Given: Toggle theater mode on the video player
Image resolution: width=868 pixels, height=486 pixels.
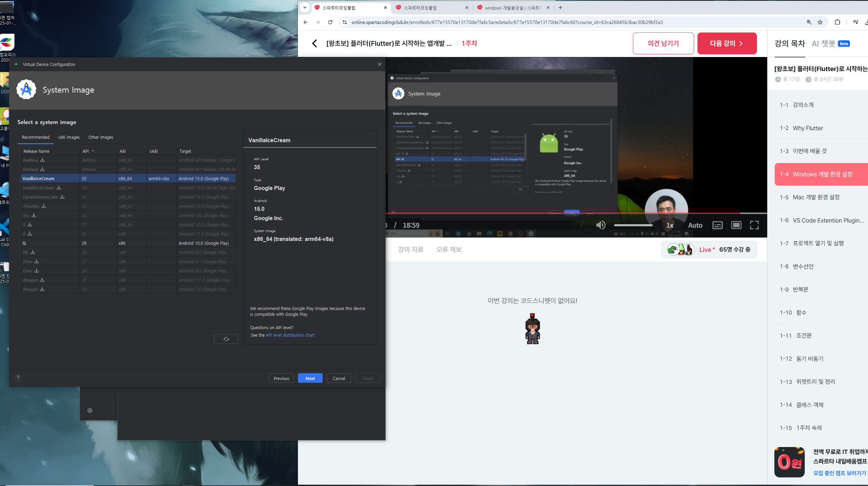Looking at the screenshot, I should (736, 225).
